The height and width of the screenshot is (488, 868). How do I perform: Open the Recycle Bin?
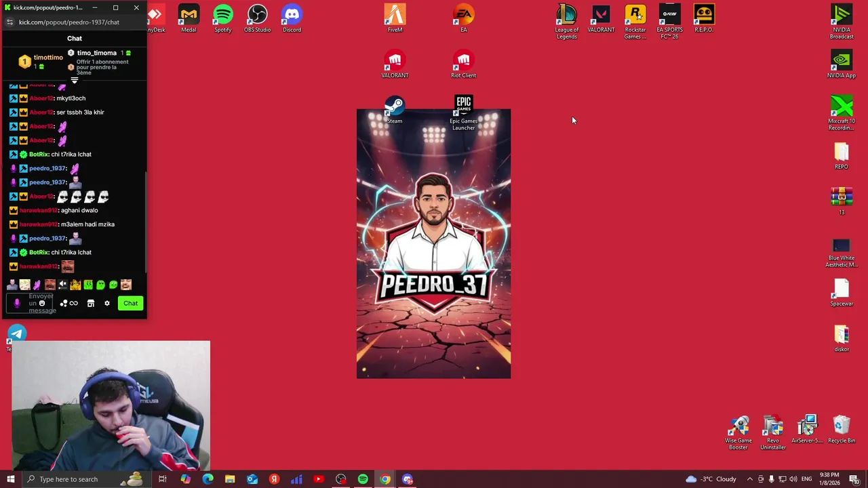click(x=842, y=429)
